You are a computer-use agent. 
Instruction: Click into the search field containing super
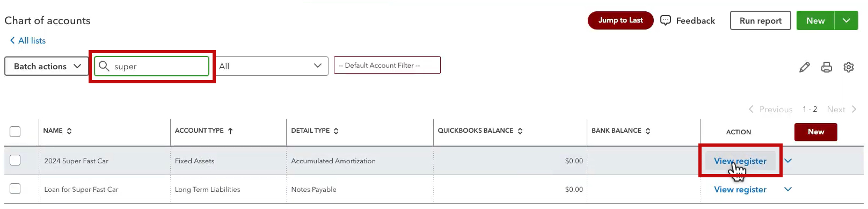click(152, 66)
